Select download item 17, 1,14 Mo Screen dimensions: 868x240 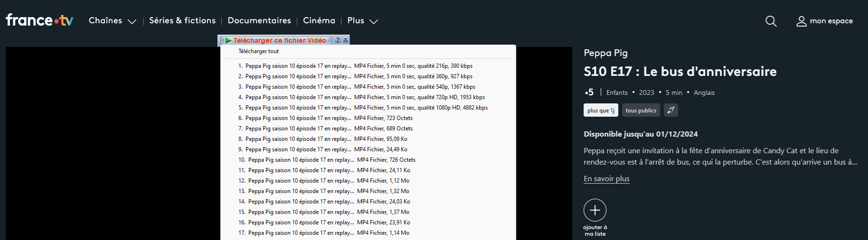[368, 233]
